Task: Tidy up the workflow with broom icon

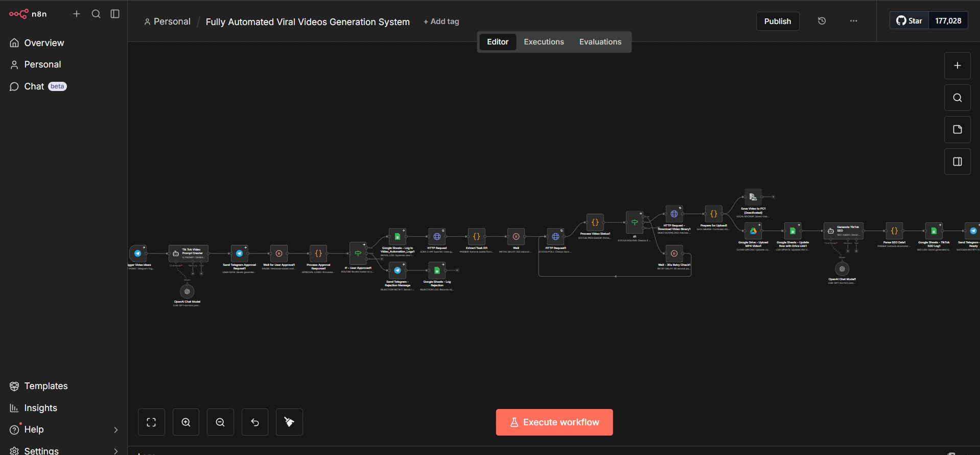Action: (x=289, y=422)
